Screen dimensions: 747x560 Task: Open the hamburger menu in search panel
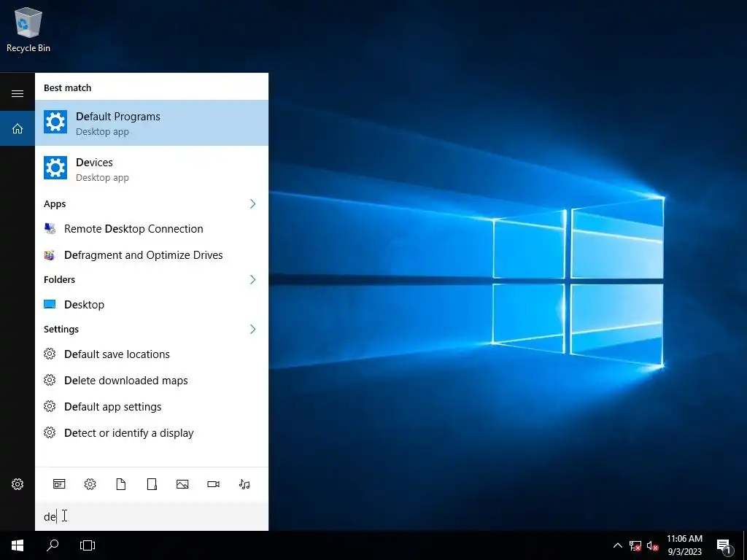(18, 93)
